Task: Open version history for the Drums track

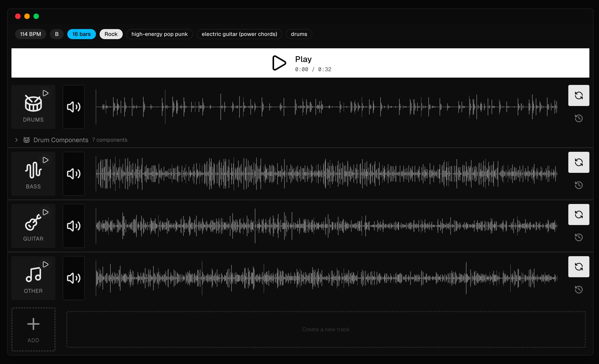Action: 579,118
